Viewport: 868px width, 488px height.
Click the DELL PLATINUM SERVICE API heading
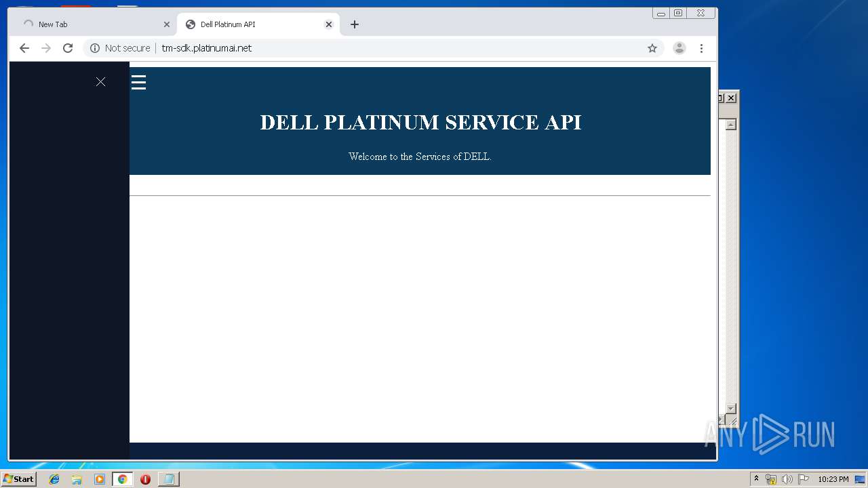420,122
